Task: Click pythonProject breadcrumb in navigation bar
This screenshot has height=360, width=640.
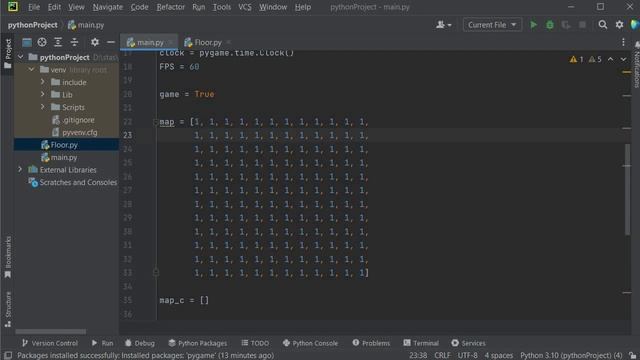Action: point(33,25)
